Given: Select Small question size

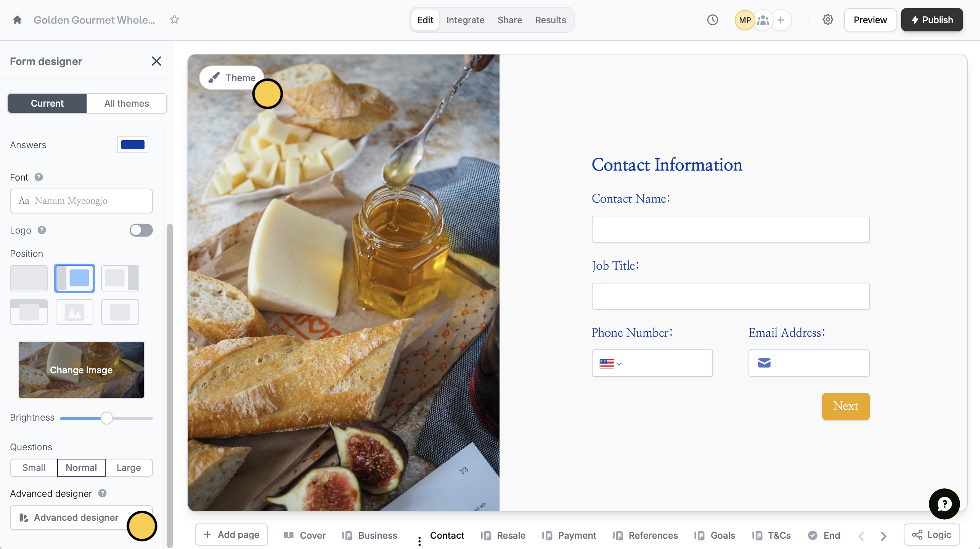Looking at the screenshot, I should pos(34,467).
